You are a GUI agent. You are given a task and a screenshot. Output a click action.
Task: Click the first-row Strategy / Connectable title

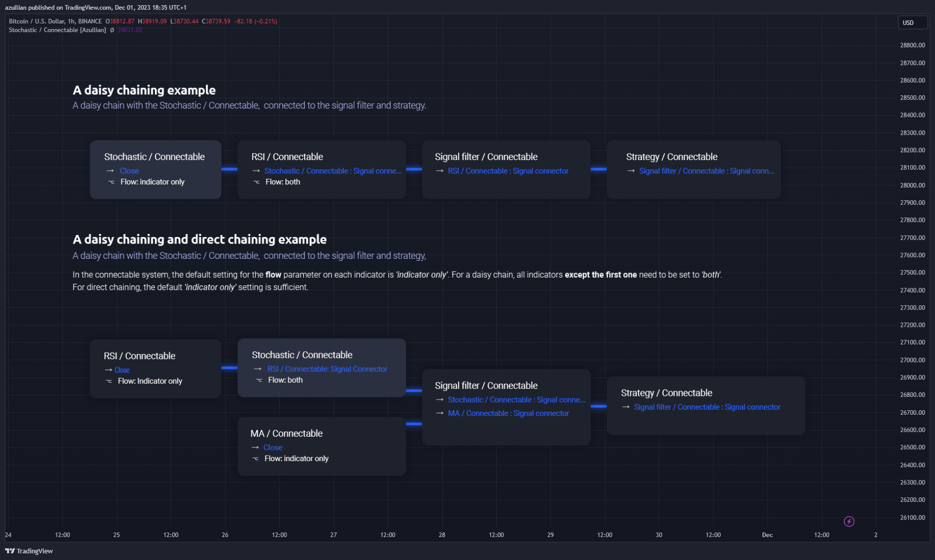click(672, 157)
